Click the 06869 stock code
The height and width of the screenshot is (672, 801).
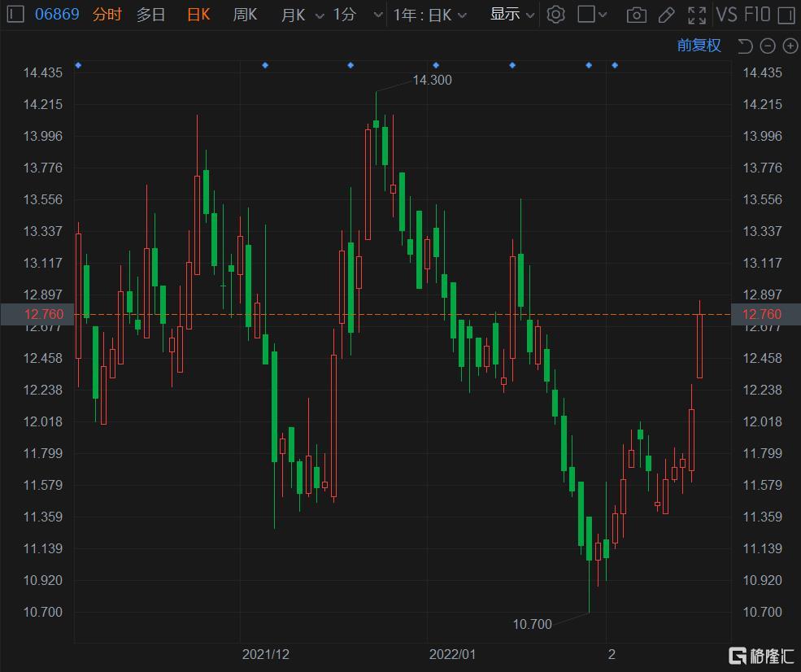point(57,15)
